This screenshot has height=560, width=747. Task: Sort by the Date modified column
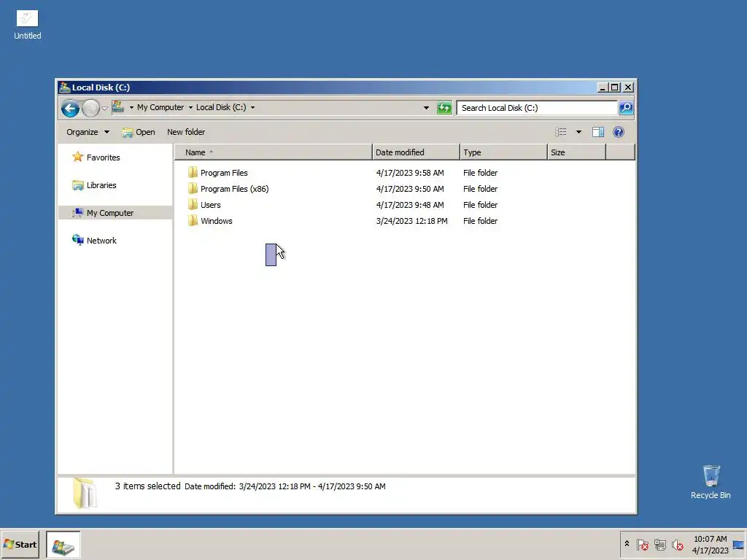tap(416, 152)
